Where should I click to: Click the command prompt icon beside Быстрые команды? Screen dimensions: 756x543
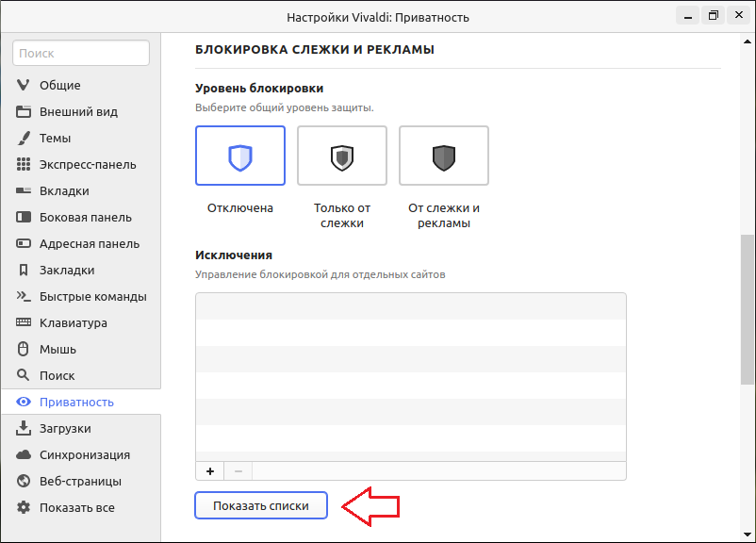click(x=24, y=296)
